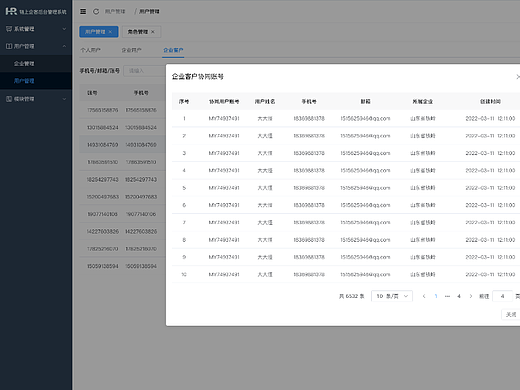Click 17565158876 in the background 账号 column

point(103,110)
